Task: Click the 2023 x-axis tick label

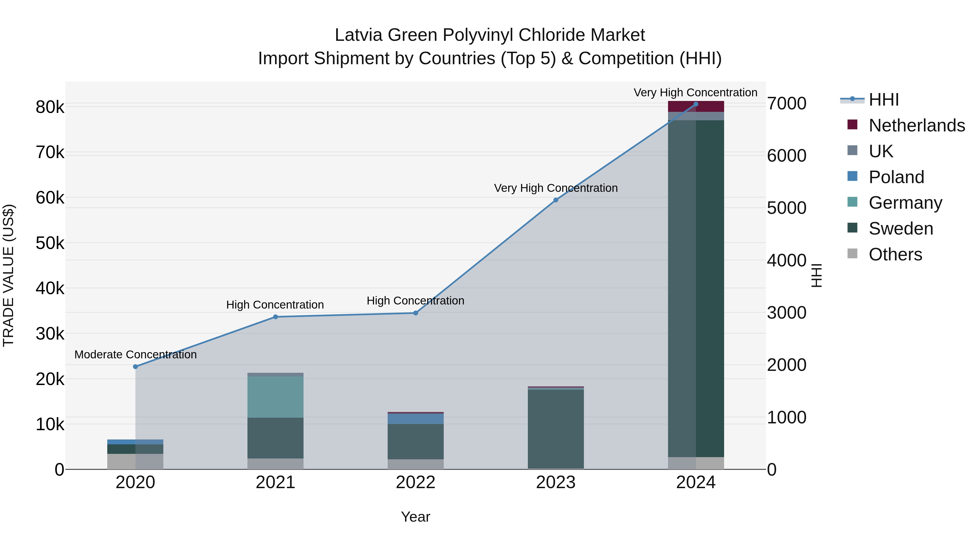Action: click(x=556, y=482)
